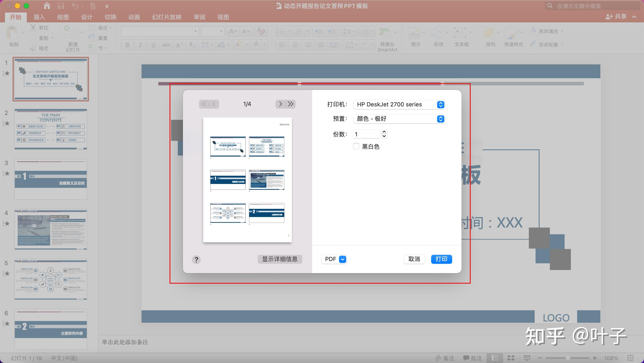Click the Share (共享) icon
The image size is (644, 363).
tap(616, 17)
